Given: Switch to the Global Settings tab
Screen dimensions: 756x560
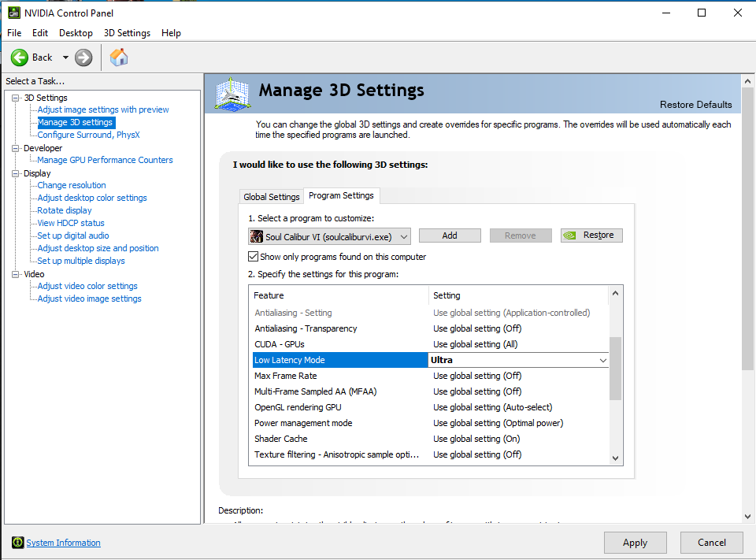Looking at the screenshot, I should point(271,197).
